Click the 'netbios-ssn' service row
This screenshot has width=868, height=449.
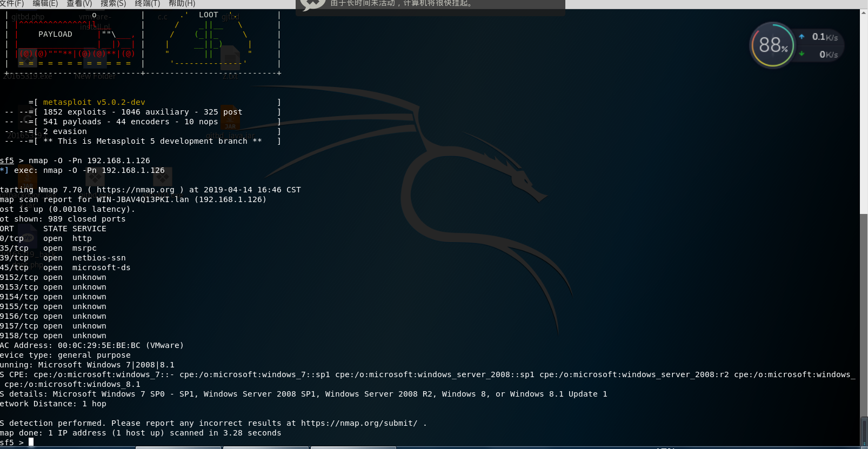point(63,258)
